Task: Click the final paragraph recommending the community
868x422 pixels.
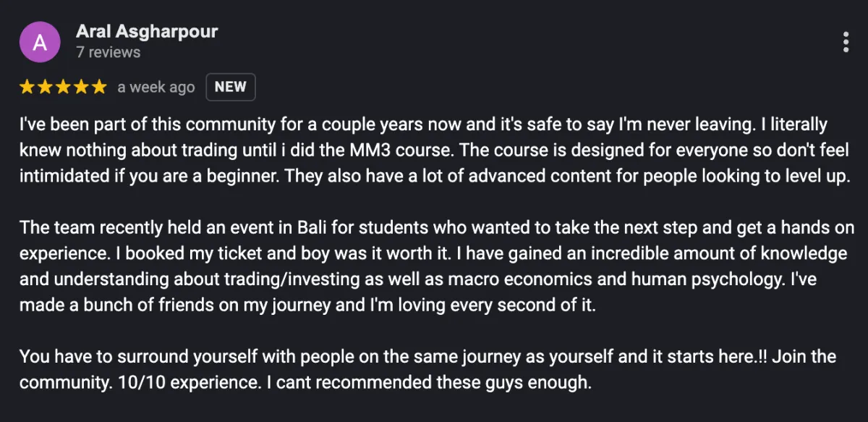Action: [428, 369]
